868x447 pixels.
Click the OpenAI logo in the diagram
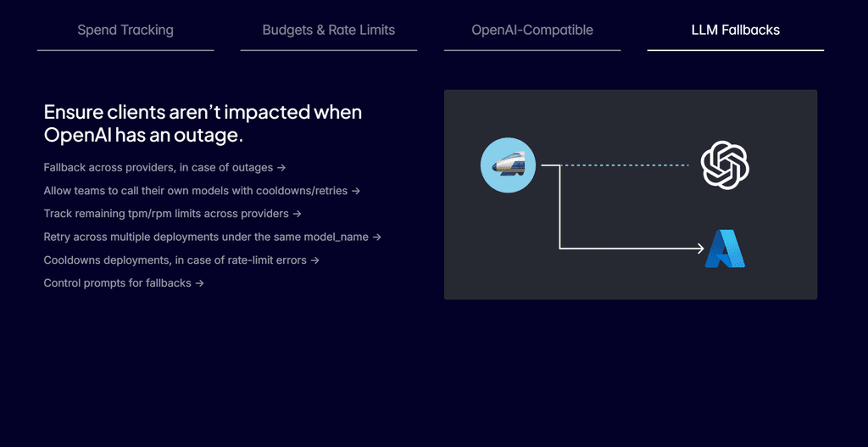[725, 165]
